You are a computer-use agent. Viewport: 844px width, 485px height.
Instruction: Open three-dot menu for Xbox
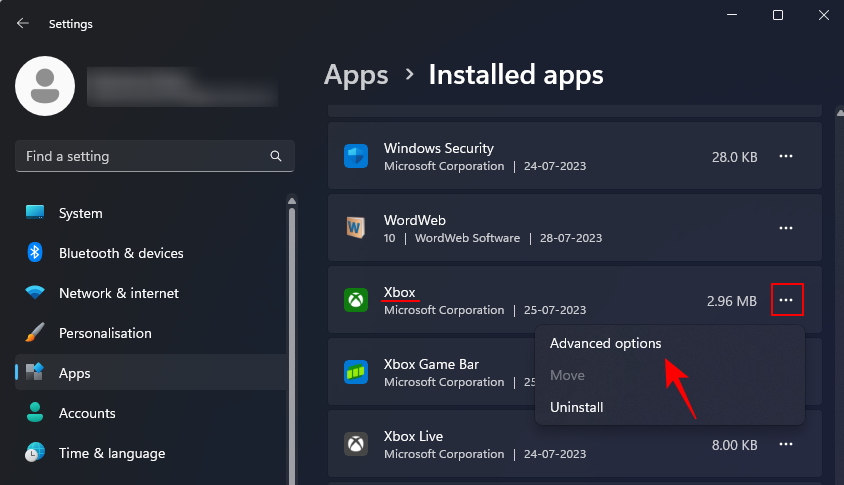click(x=786, y=300)
